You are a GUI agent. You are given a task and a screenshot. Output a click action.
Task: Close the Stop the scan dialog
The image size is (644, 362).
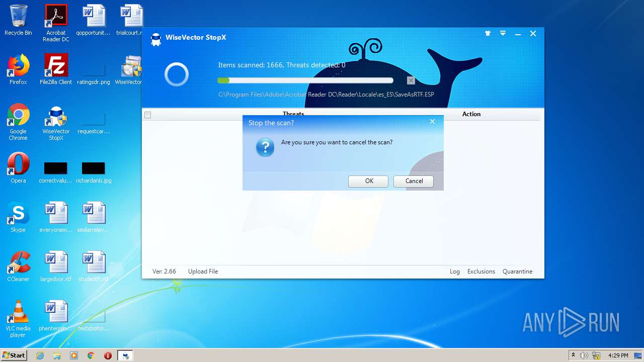pos(432,122)
